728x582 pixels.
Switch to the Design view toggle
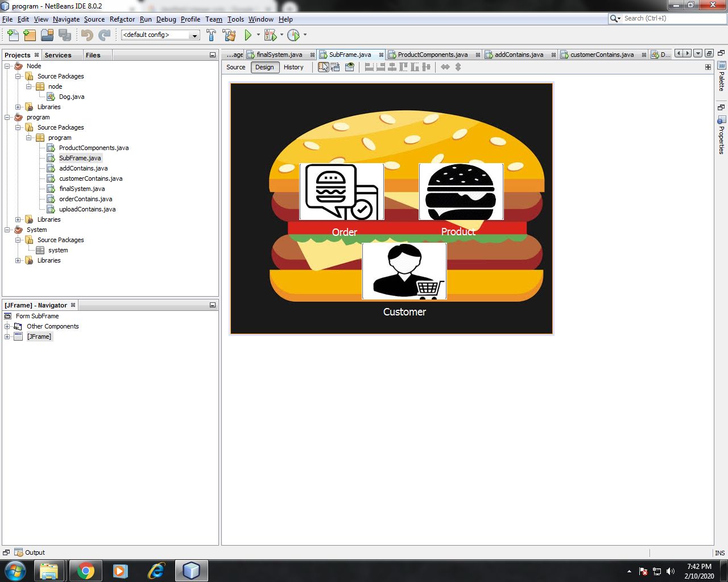[x=264, y=67]
